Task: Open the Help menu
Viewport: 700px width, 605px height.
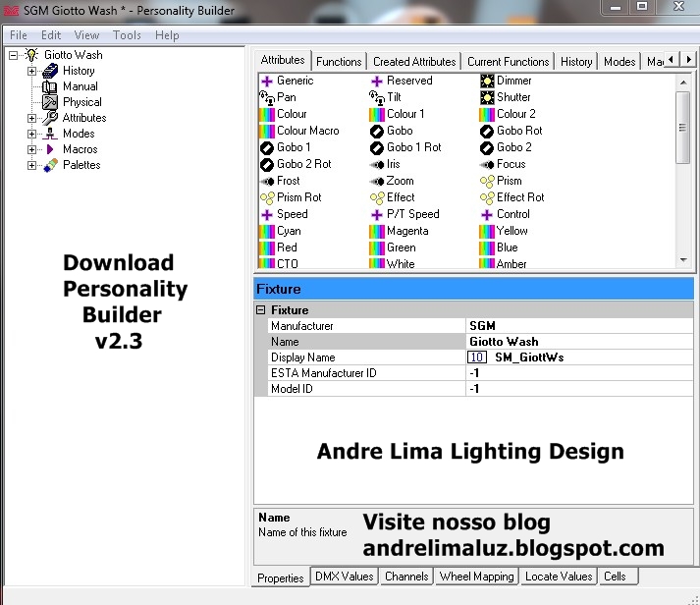Action: (167, 35)
